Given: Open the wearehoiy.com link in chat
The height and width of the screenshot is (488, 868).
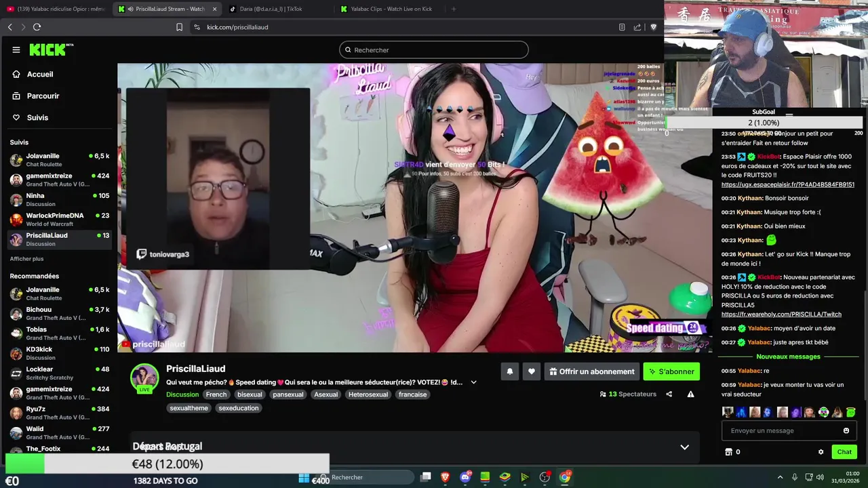Looking at the screenshot, I should [x=781, y=314].
